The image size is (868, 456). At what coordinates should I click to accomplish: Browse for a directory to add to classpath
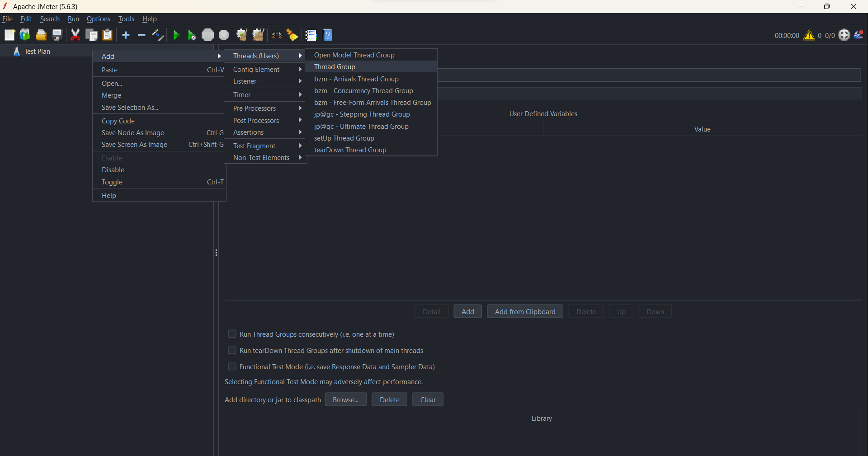345,400
